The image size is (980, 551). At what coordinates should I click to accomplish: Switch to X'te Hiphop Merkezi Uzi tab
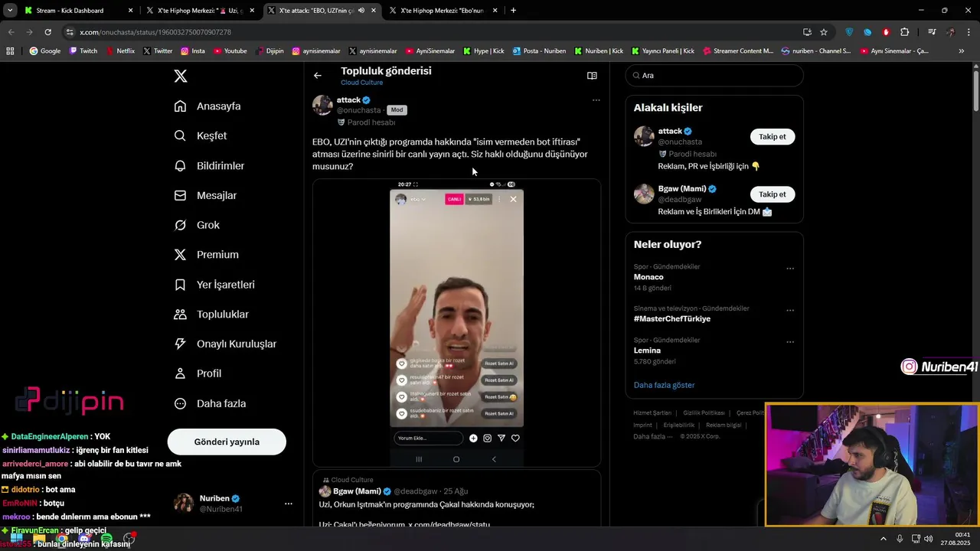pos(201,11)
